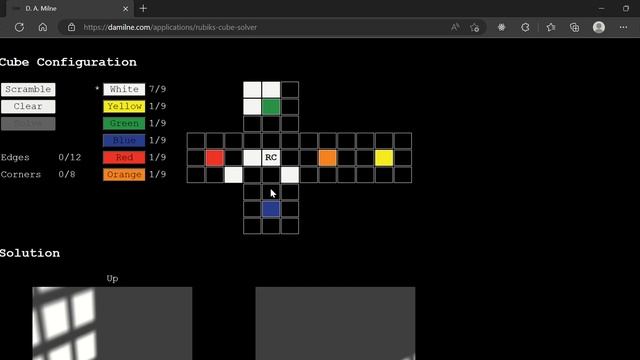The width and height of the screenshot is (640, 360).
Task: Open the browser extensions icon
Action: click(525, 27)
